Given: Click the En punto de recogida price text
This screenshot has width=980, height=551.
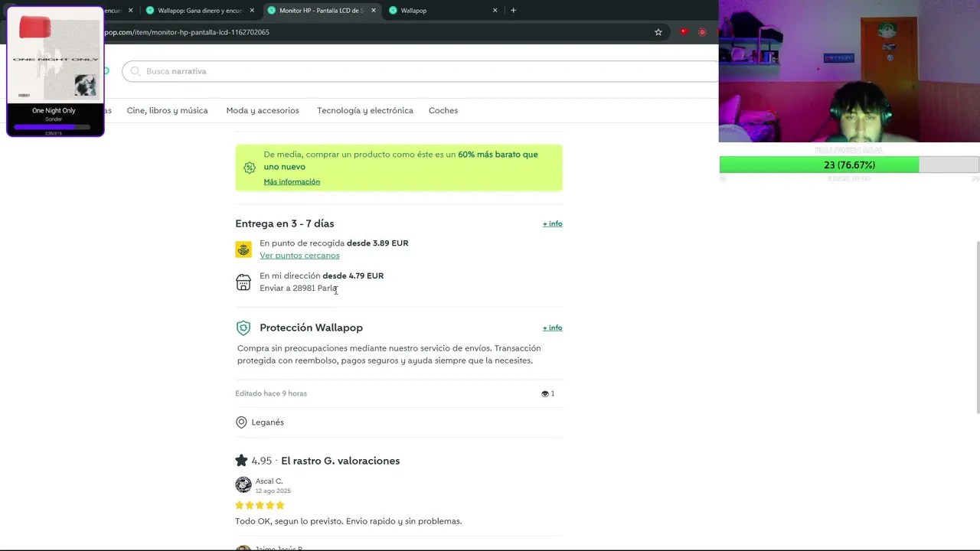Looking at the screenshot, I should tap(334, 243).
